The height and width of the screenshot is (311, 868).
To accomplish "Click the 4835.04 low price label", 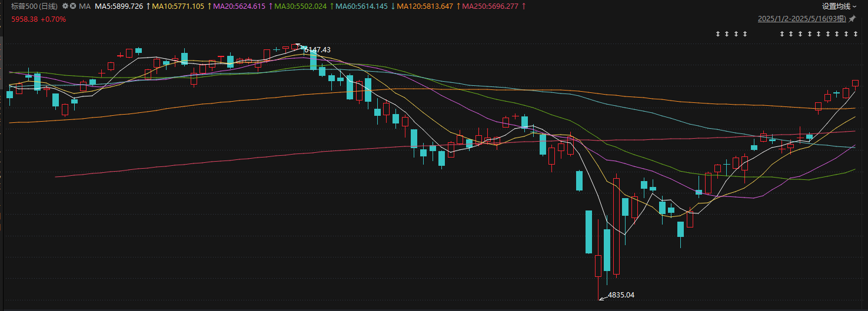I will (621, 295).
